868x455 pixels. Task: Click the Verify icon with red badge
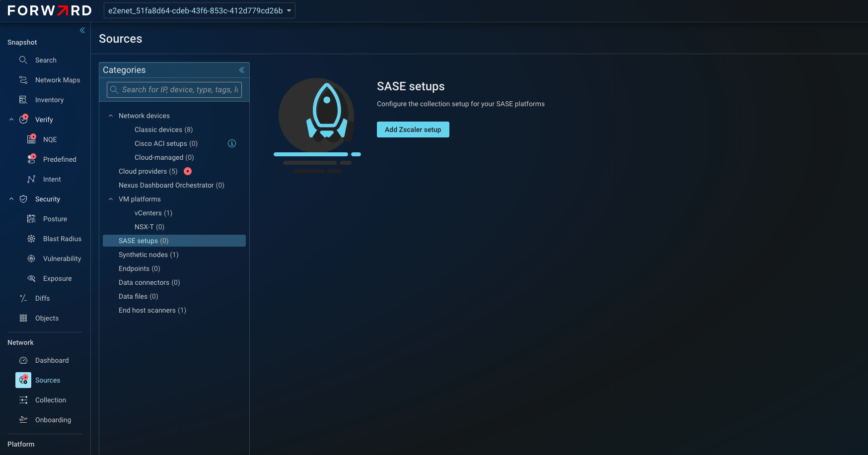click(x=23, y=119)
